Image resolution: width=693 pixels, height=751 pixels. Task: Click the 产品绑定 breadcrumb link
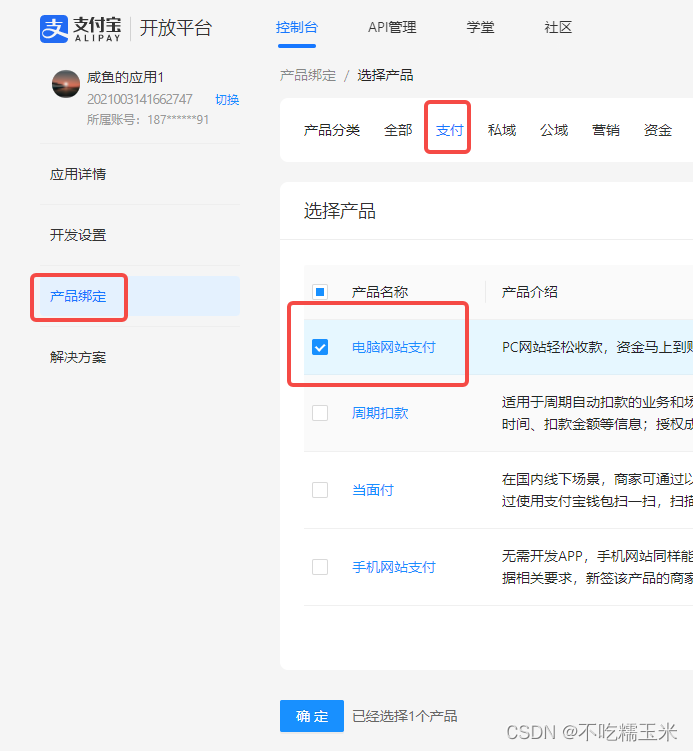pyautogui.click(x=308, y=75)
